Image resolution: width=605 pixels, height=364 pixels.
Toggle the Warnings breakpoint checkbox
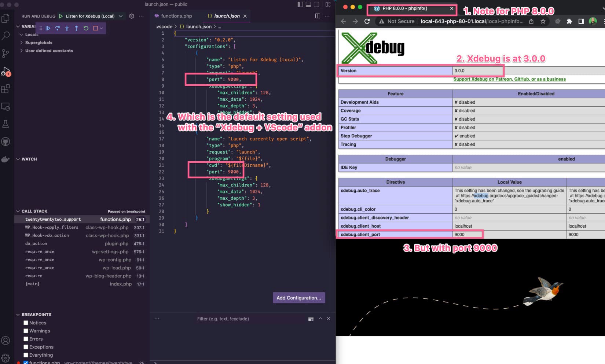pos(26,331)
